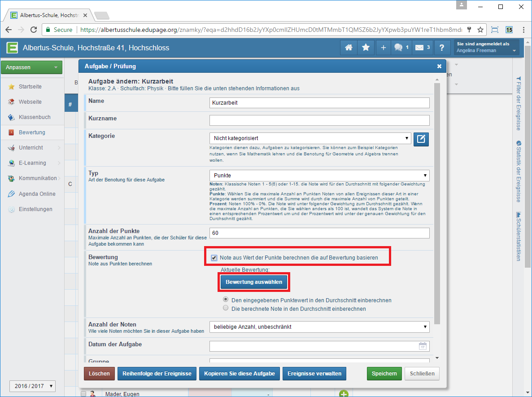Click the dialog's vertical scrollbar thumb
This screenshot has width=532, height=397.
coord(437,204)
